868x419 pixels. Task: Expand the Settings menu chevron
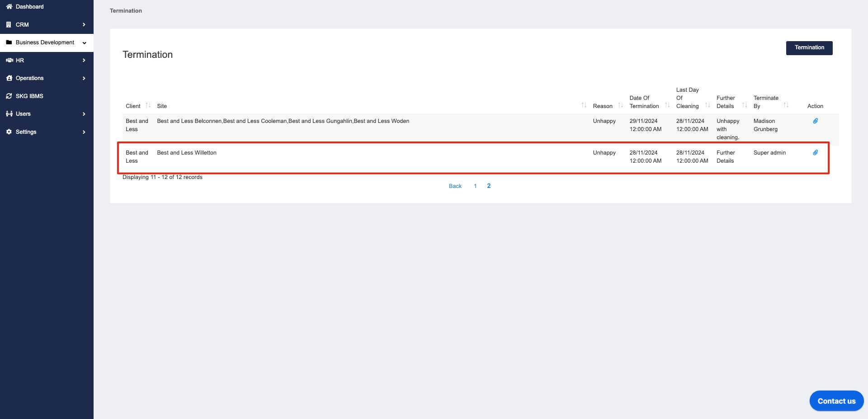[x=84, y=132]
